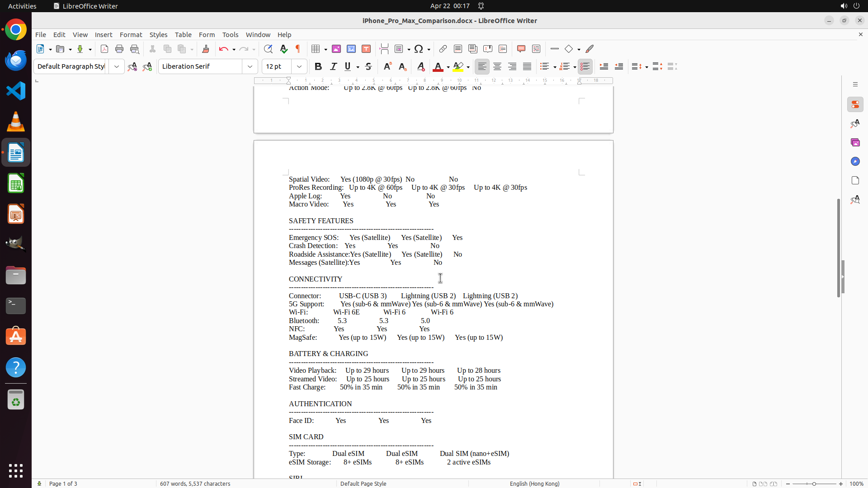Expand the font name dropdown

(x=250, y=66)
